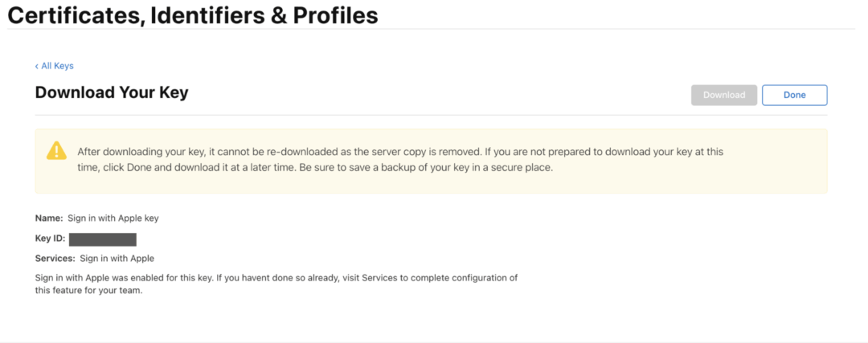
Task: Click the word 'Profiles' in the page title
Action: (x=335, y=15)
